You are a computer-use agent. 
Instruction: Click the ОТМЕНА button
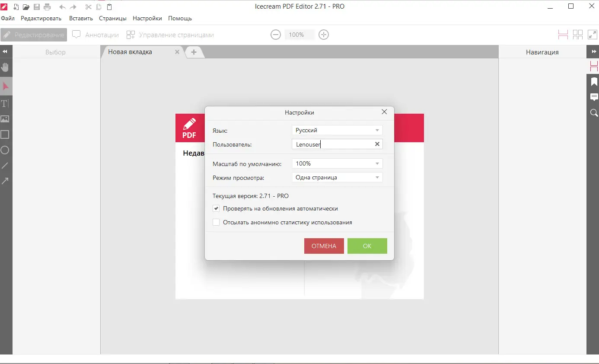coord(324,246)
